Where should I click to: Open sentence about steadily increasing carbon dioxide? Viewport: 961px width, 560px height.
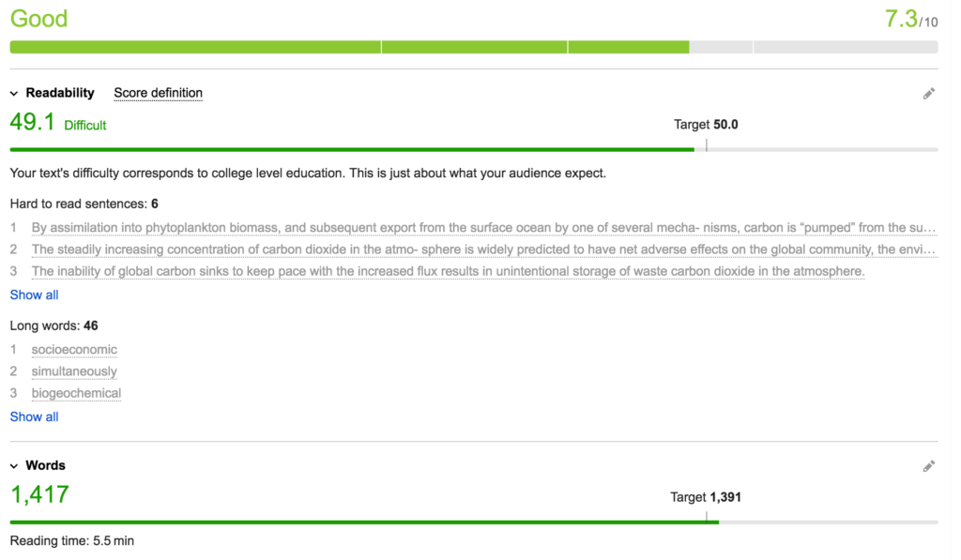tap(483, 250)
